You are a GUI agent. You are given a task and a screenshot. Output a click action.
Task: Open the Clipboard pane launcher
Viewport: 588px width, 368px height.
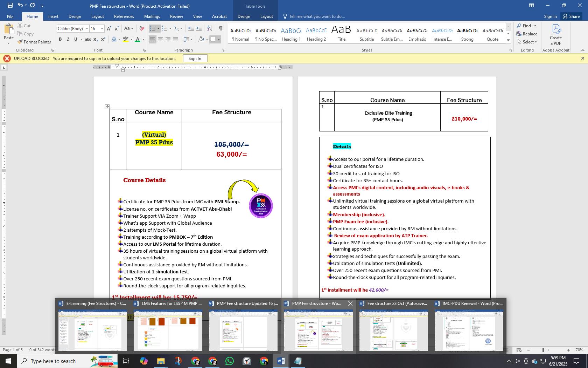[x=52, y=50]
